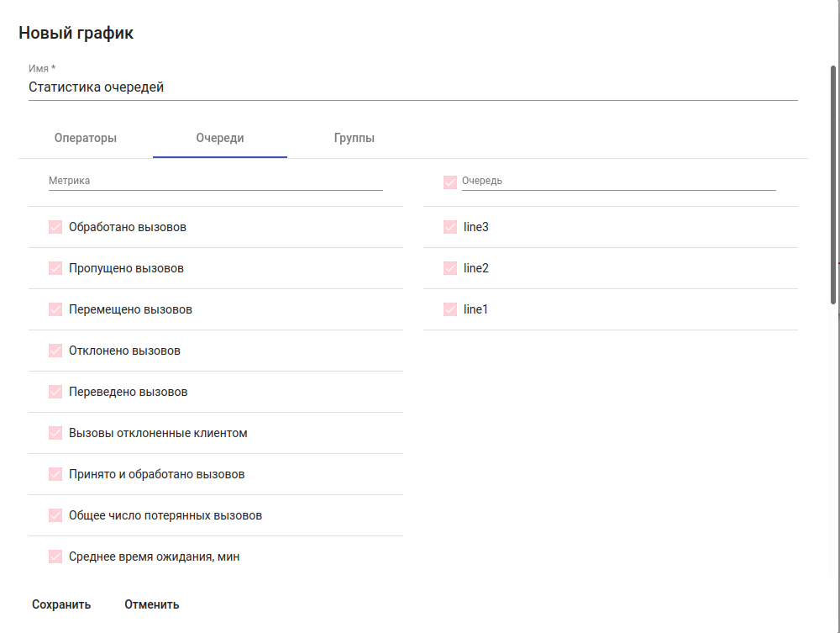Uncheck the line3 queue checkbox
Image resolution: width=840 pixels, height=633 pixels.
[x=450, y=227]
